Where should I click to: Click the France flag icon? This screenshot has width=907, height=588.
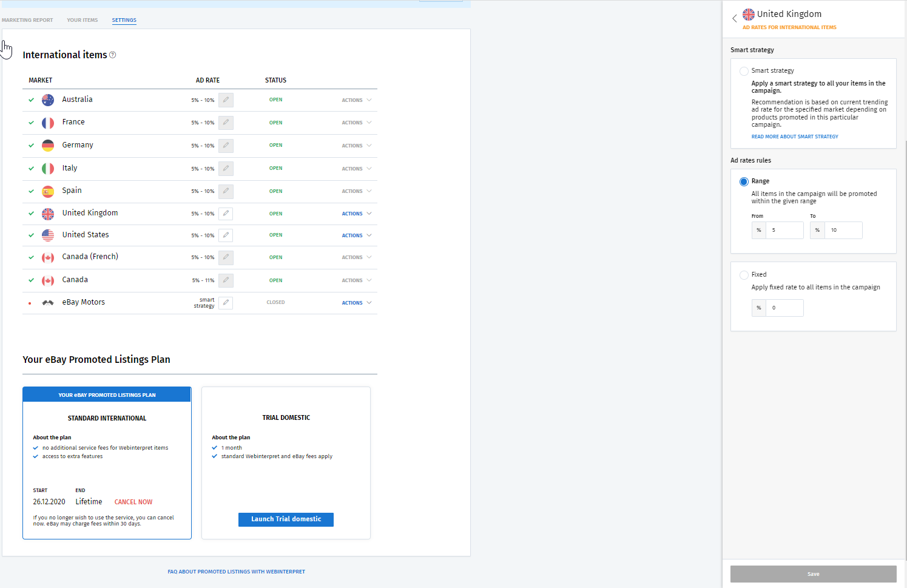(48, 123)
